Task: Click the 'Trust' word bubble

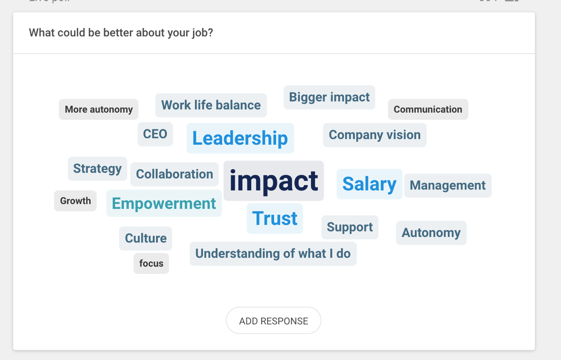Action: [x=275, y=218]
